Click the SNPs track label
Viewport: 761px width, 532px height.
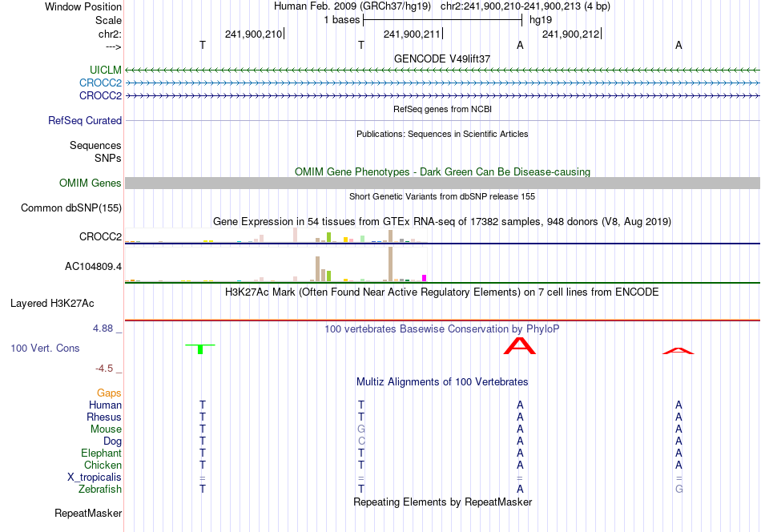[108, 159]
